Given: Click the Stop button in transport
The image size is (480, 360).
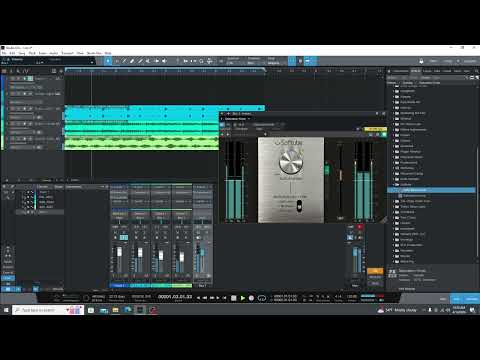Looking at the screenshot, I should (x=234, y=298).
